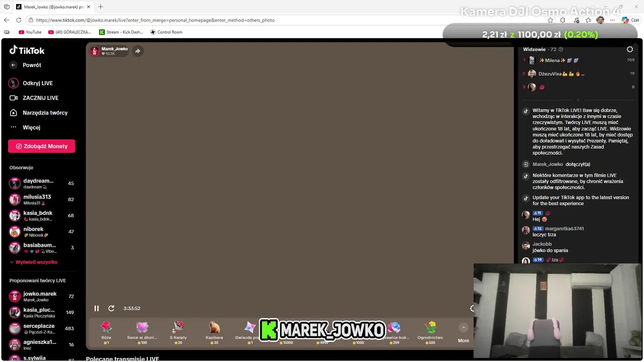Click Marek_Jowko joined message name

click(547, 164)
